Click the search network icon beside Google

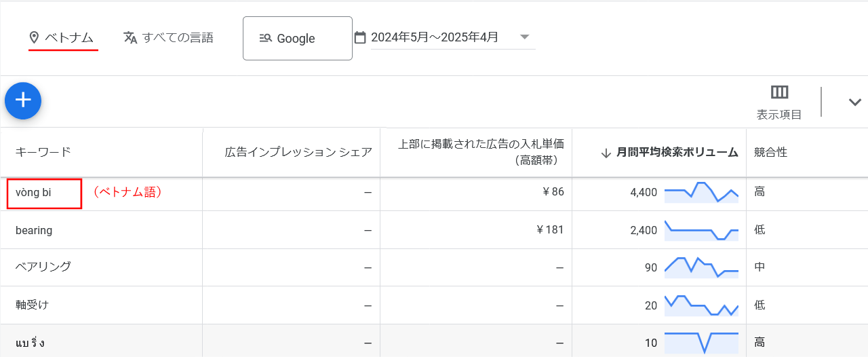point(266,39)
